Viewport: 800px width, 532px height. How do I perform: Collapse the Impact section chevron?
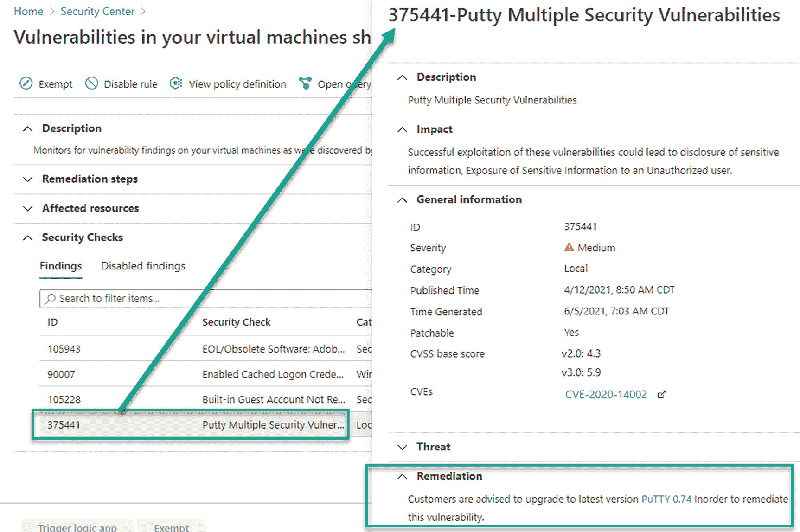(x=402, y=129)
